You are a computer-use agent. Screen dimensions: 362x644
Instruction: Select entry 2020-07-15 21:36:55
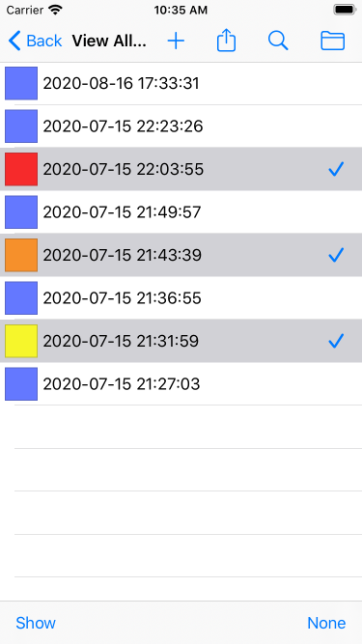(x=181, y=297)
